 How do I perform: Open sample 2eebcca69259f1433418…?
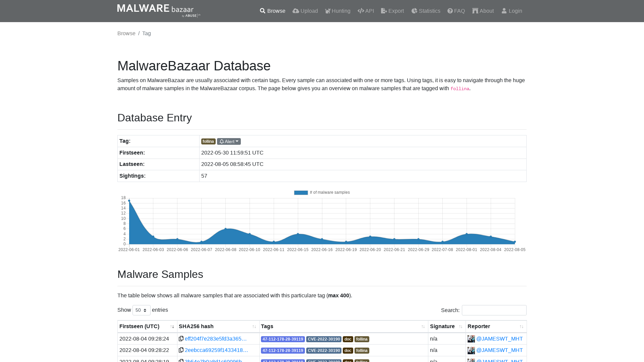(x=216, y=350)
